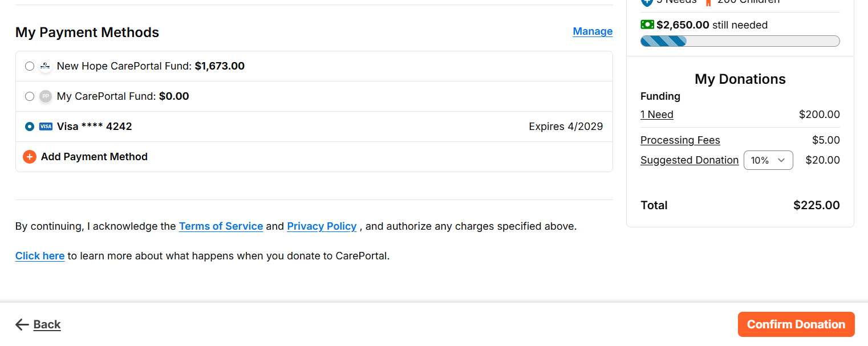Open the Suggested Donation percentage dropdown
The image size is (868, 346).
tap(768, 160)
